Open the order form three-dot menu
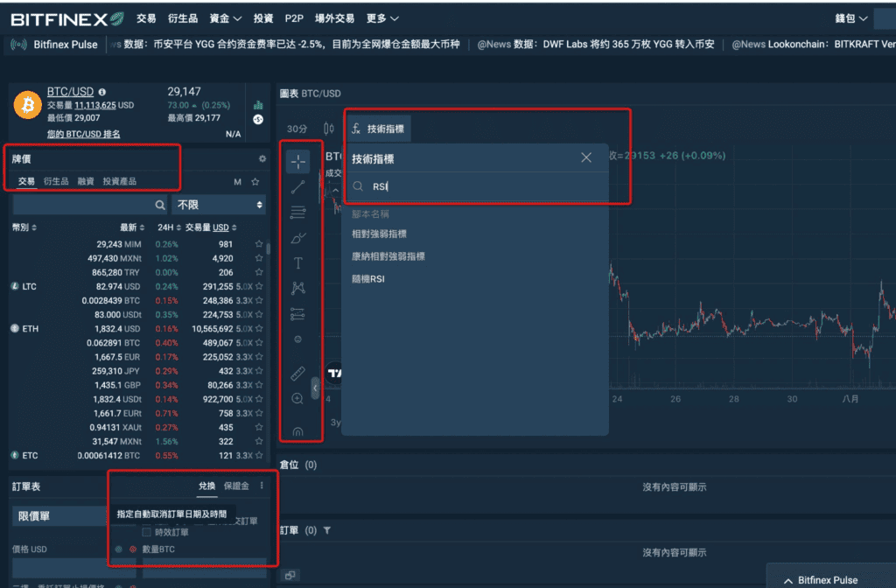 pos(262,486)
